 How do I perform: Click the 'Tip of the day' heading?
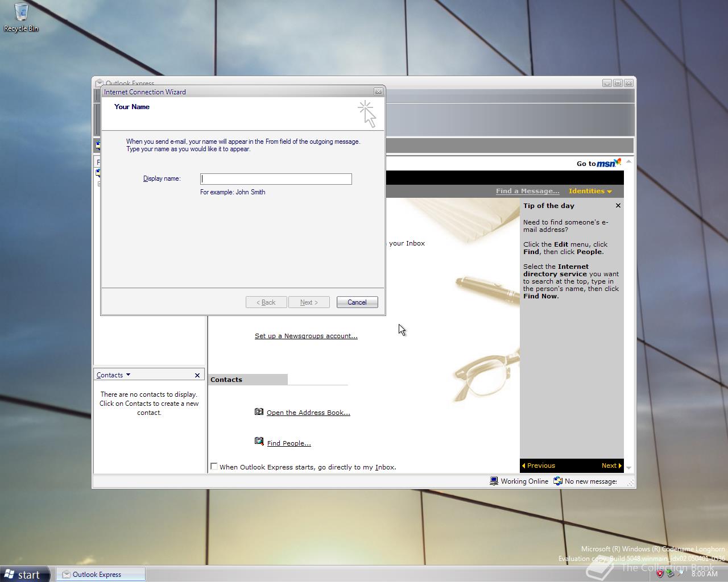point(549,206)
